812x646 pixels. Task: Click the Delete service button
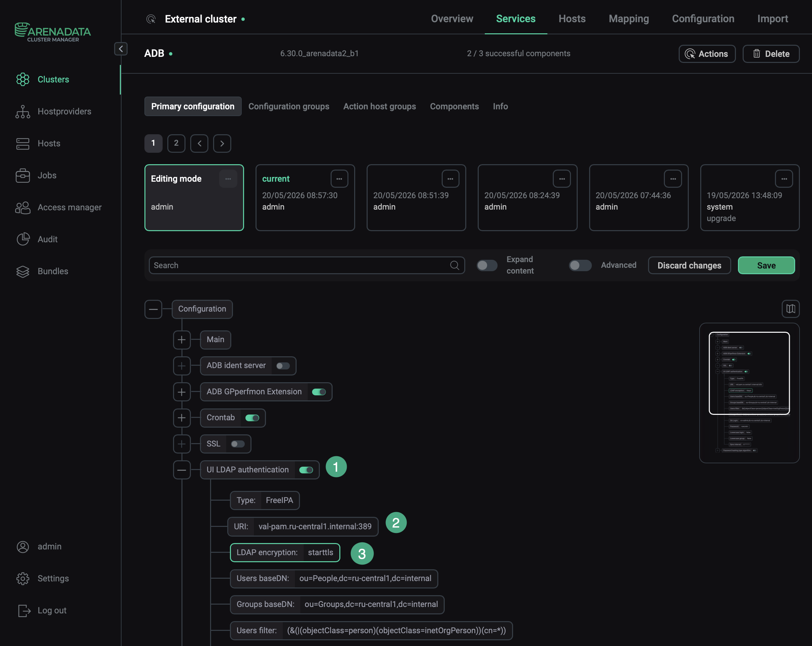click(x=771, y=54)
